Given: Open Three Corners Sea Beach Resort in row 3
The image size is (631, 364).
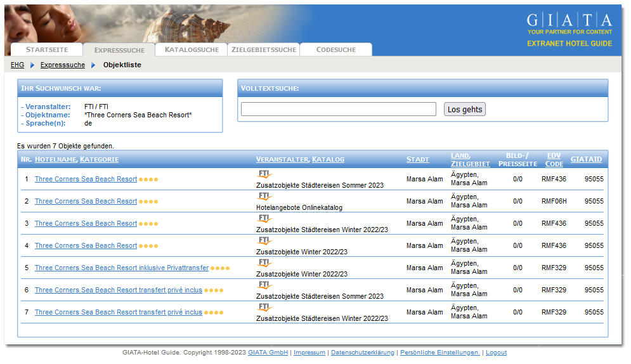Looking at the screenshot, I should coord(86,223).
